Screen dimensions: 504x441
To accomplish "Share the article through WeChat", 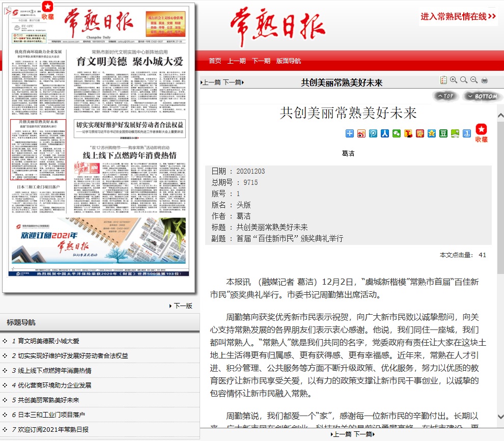I will [x=396, y=133].
